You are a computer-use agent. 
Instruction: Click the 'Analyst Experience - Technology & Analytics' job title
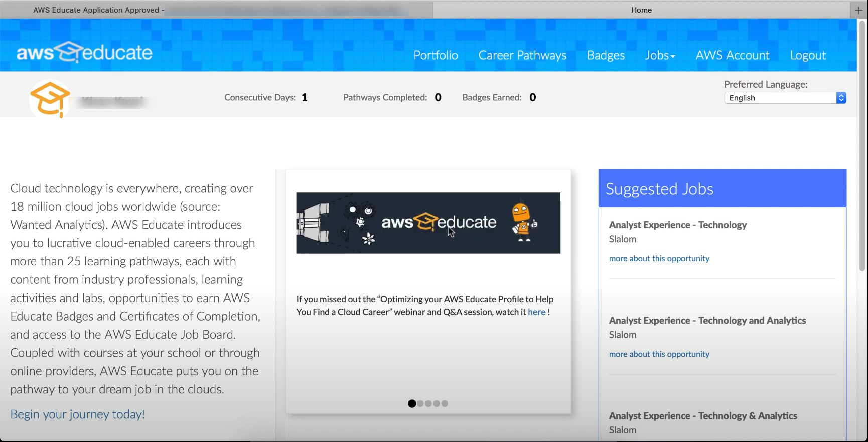pos(703,416)
